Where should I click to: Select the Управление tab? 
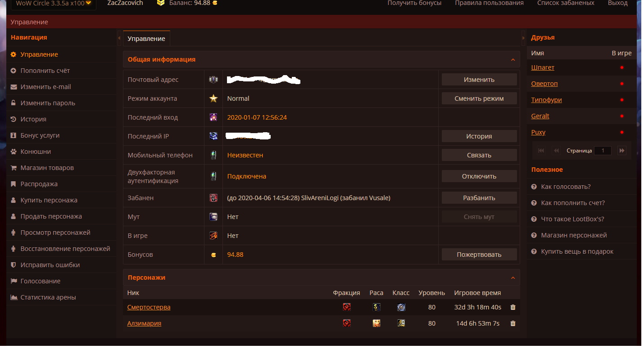(146, 39)
